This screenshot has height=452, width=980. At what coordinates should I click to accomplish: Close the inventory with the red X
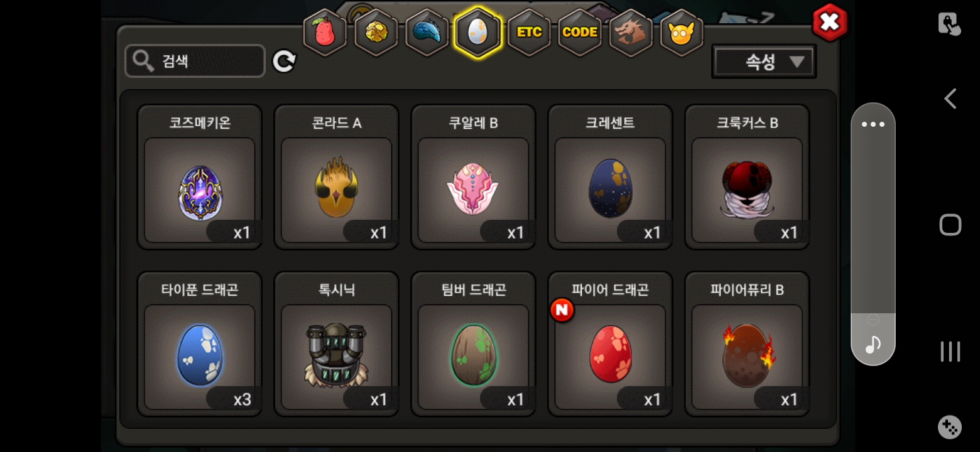[x=830, y=23]
